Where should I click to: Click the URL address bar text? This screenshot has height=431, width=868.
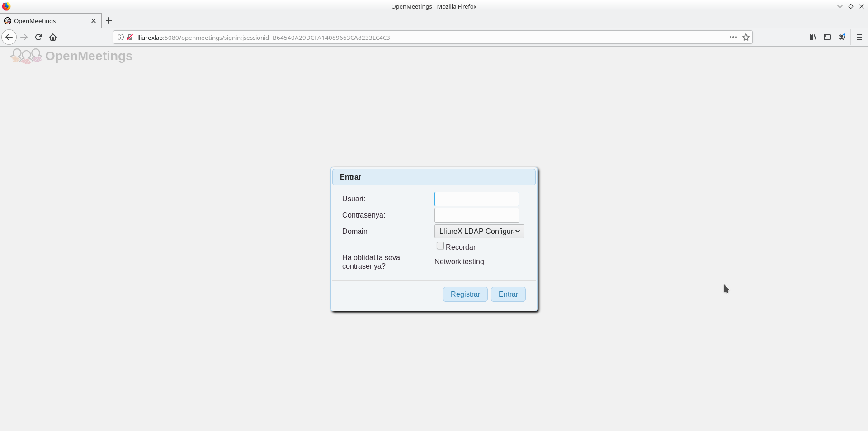click(x=264, y=38)
